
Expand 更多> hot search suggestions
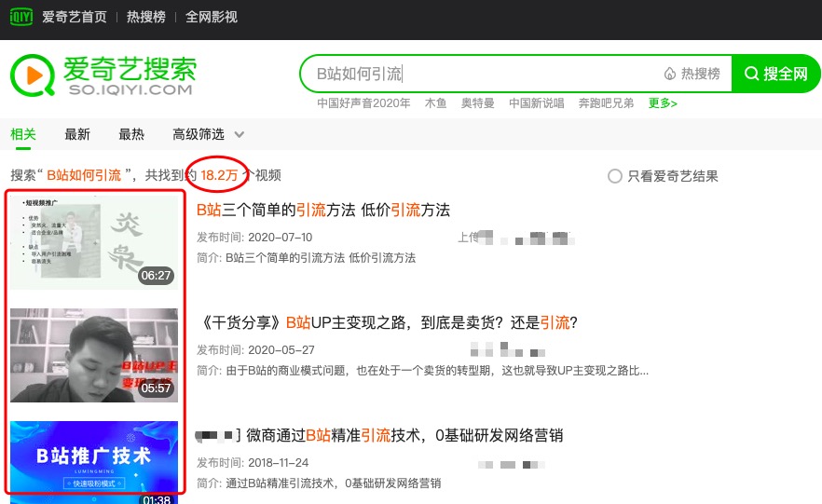[663, 103]
